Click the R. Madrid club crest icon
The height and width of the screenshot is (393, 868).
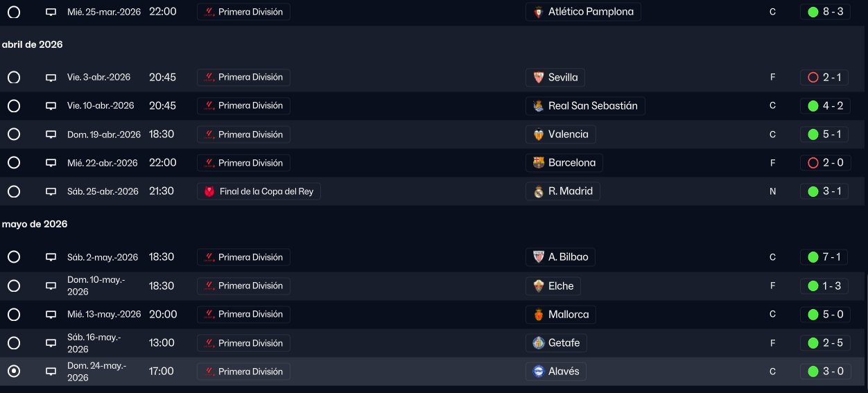(539, 192)
